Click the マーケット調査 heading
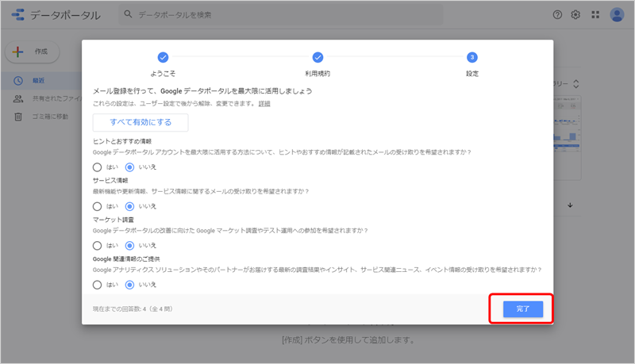Screen dimensions: 635x364 pyautogui.click(x=113, y=220)
